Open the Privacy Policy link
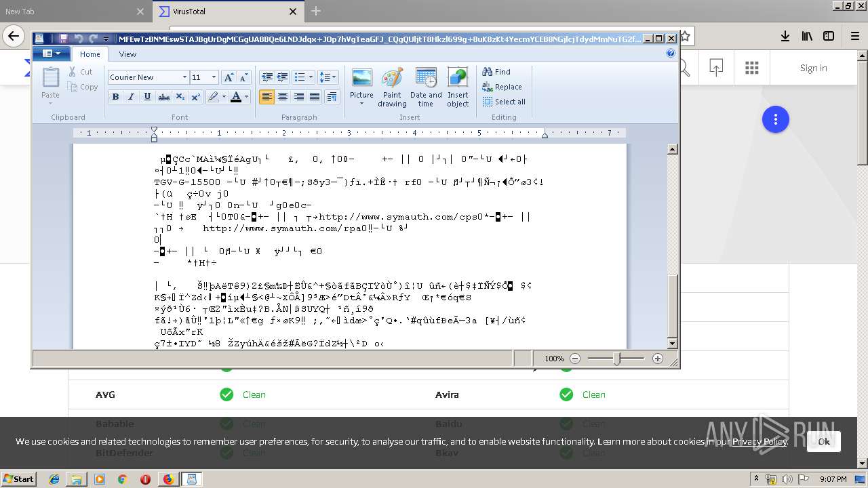The width and height of the screenshot is (868, 488). point(759,441)
